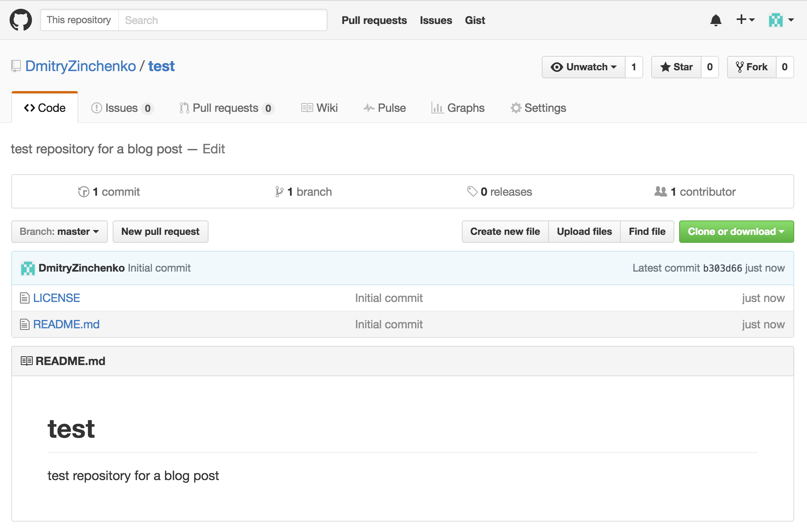
Task: Click the contributors people icon
Action: 660,192
